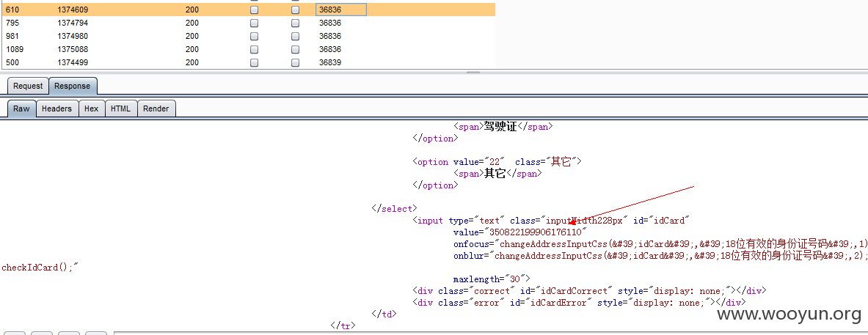
Task: Switch to the Request tab
Action: [28, 86]
